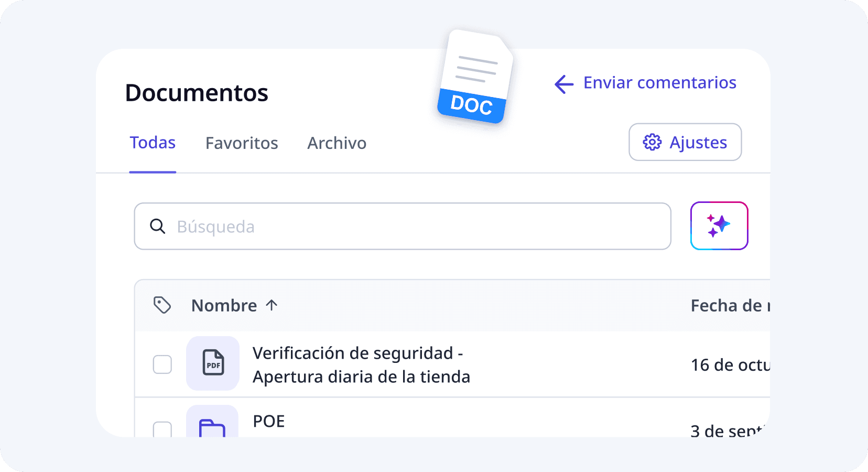Open Verificación de seguridad document name
Viewport: 868px width, 472px height.
[361, 365]
